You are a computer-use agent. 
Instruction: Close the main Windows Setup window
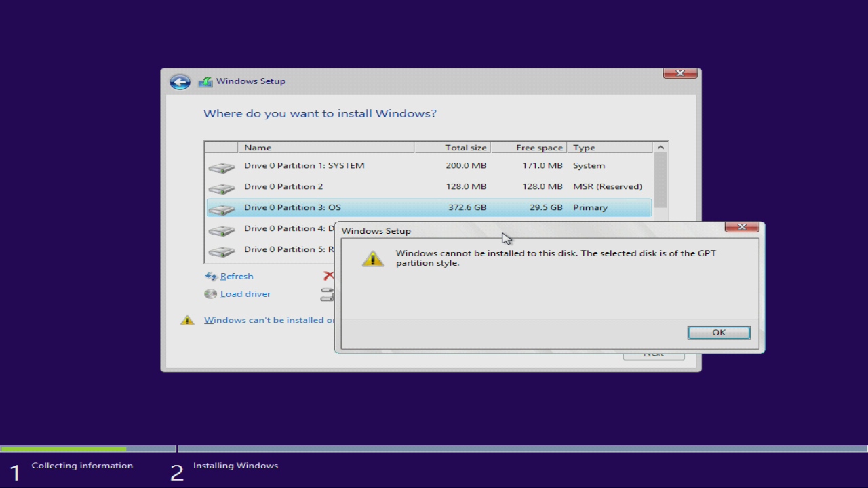pyautogui.click(x=680, y=73)
